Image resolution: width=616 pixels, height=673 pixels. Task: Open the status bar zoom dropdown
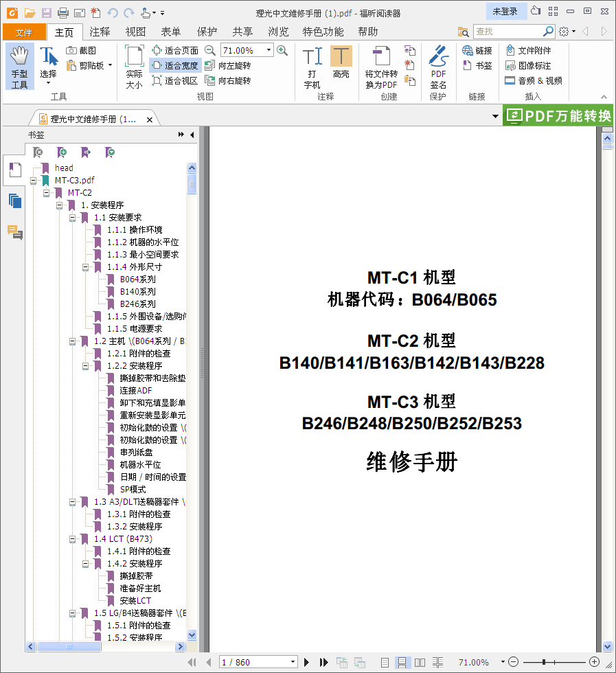click(x=503, y=662)
